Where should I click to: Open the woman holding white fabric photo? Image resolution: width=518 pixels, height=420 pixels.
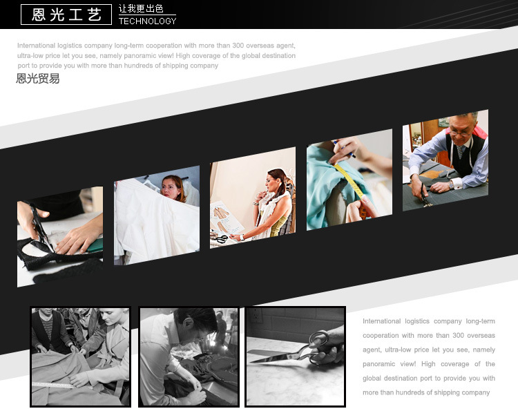coord(157,214)
